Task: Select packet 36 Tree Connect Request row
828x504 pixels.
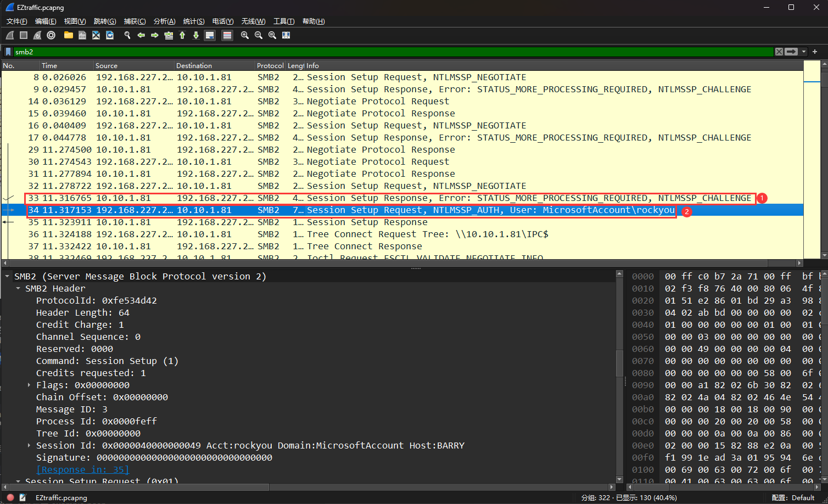Action: click(x=384, y=234)
